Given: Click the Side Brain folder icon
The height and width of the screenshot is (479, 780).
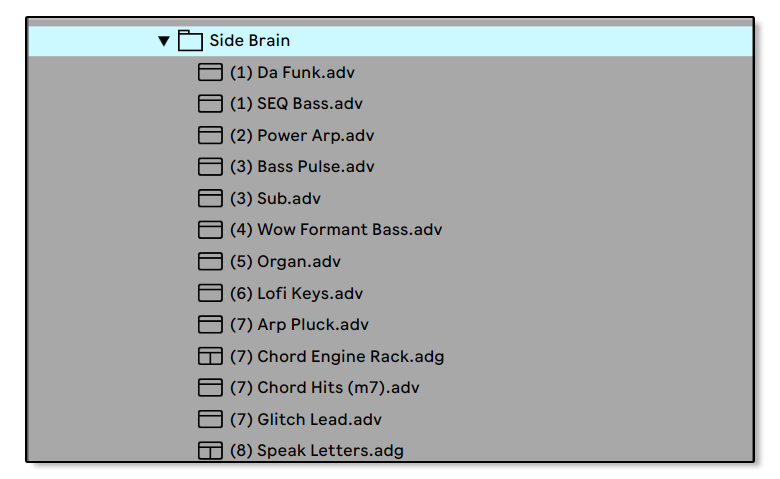Looking at the screenshot, I should pos(190,41).
